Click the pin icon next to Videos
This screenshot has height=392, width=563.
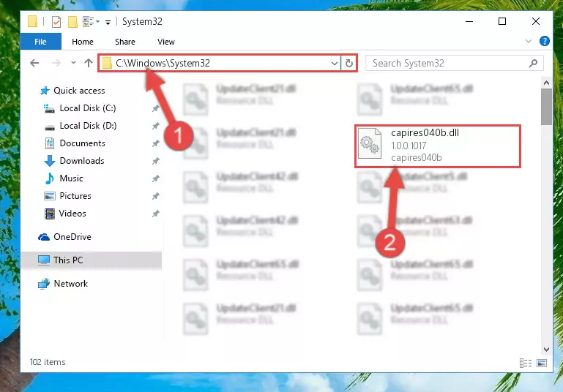155,214
